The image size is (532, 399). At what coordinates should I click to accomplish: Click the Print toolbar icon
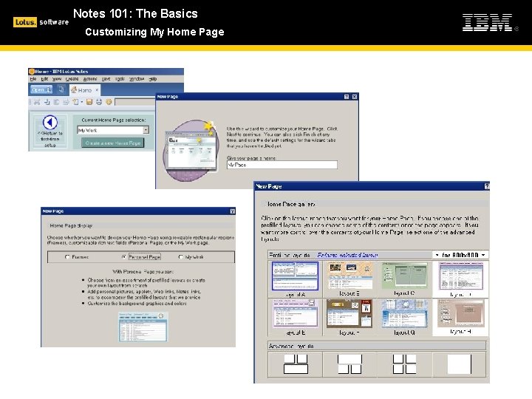point(99,102)
